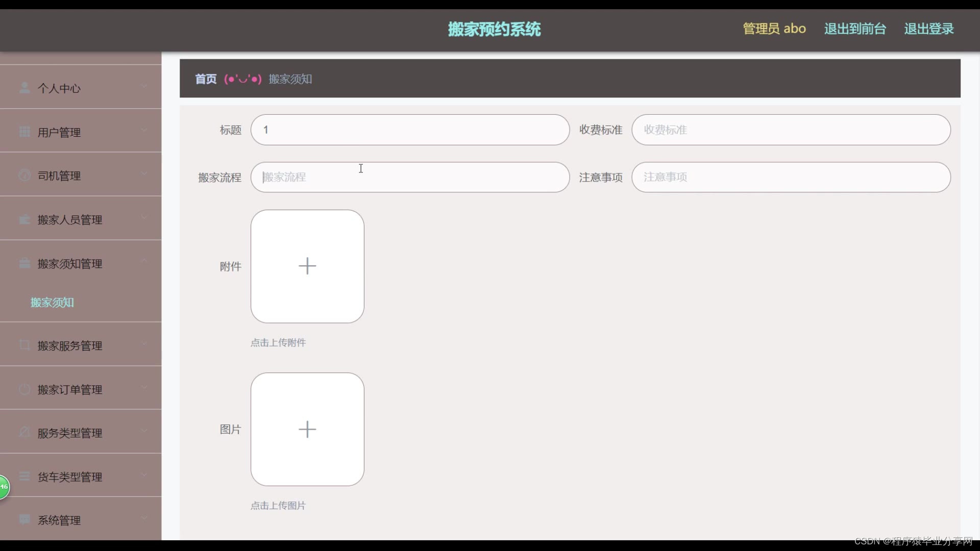Click 退出到前台 in the header

click(x=855, y=29)
